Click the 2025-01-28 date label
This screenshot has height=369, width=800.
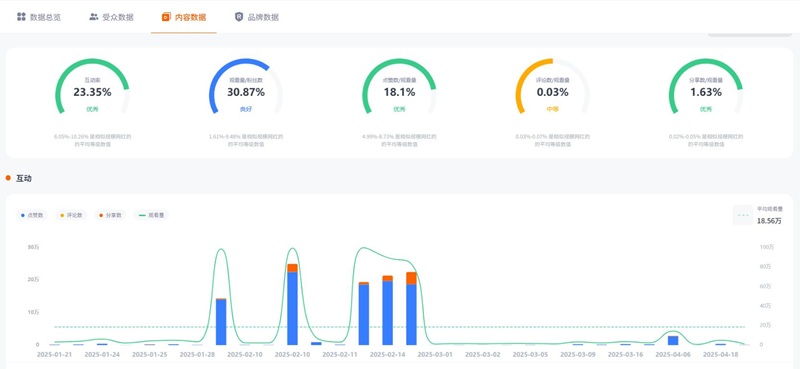click(197, 354)
